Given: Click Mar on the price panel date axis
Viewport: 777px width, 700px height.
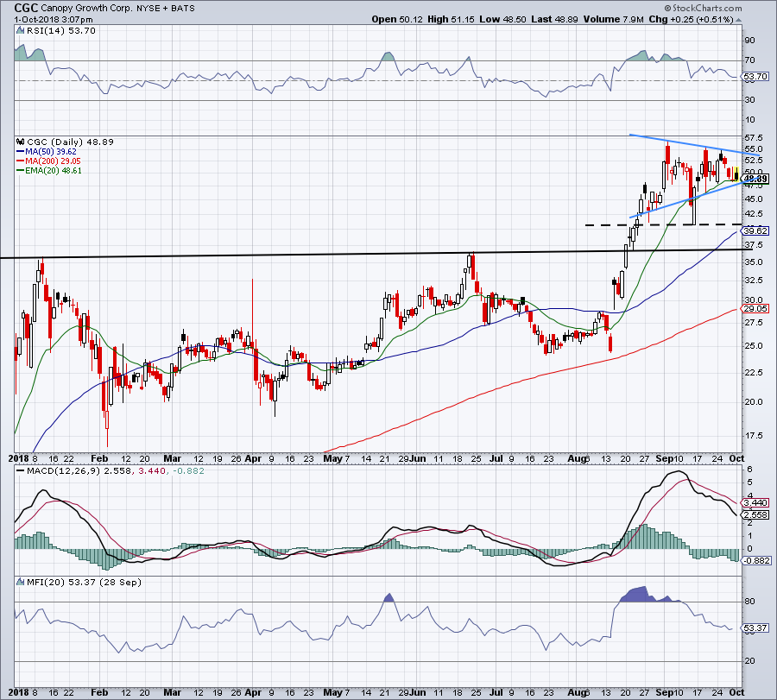Looking at the screenshot, I should point(172,458).
